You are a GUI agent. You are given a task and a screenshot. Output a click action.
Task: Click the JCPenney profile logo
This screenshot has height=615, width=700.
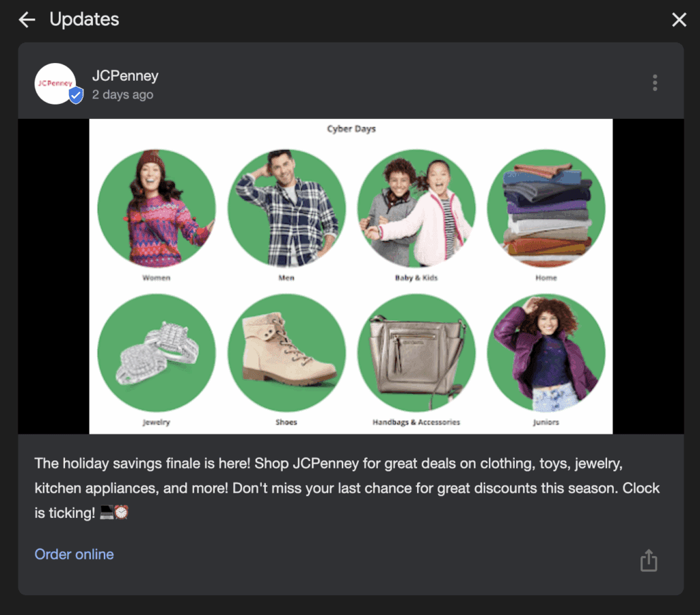tap(57, 82)
